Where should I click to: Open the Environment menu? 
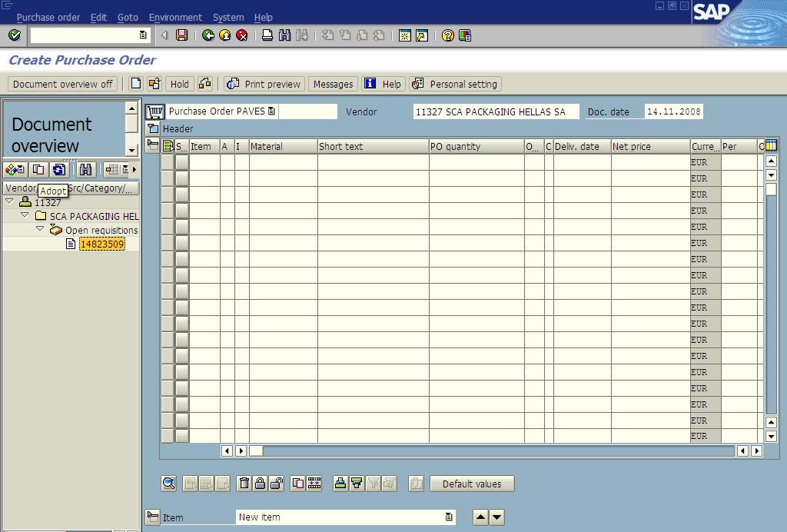176,17
